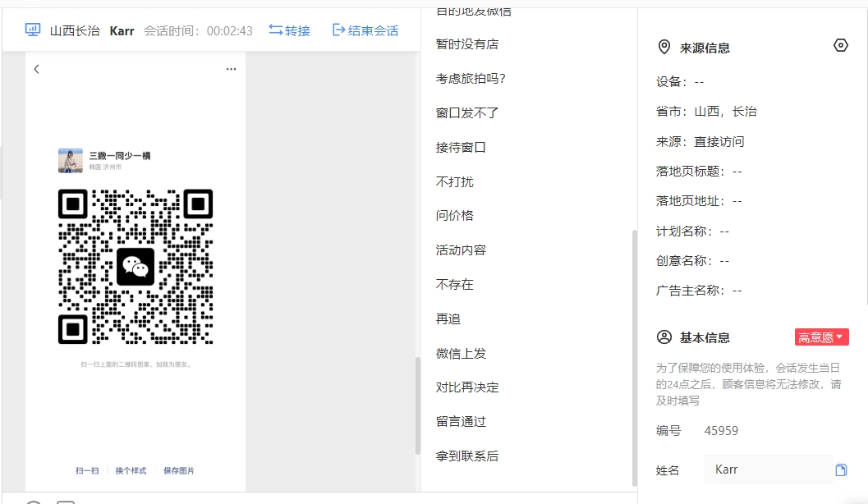
Task: Click the quick reply list scrollbar
Action: point(635,357)
